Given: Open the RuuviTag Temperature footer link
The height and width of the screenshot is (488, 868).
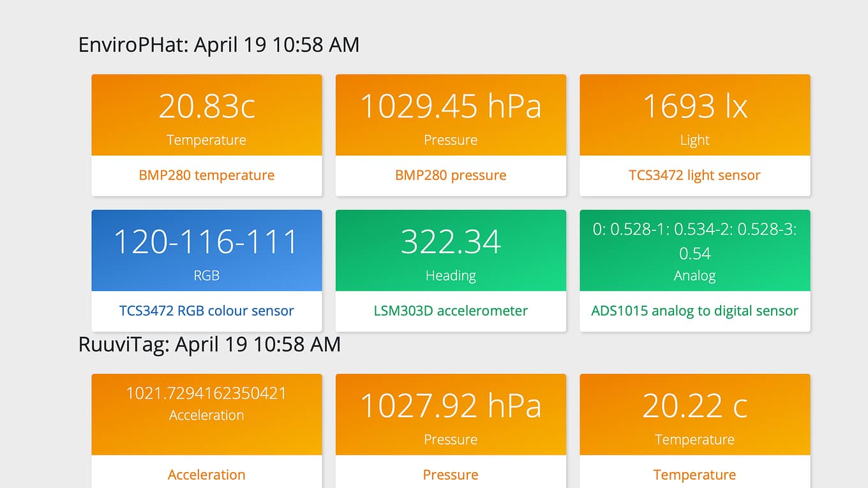Looking at the screenshot, I should pos(694,475).
